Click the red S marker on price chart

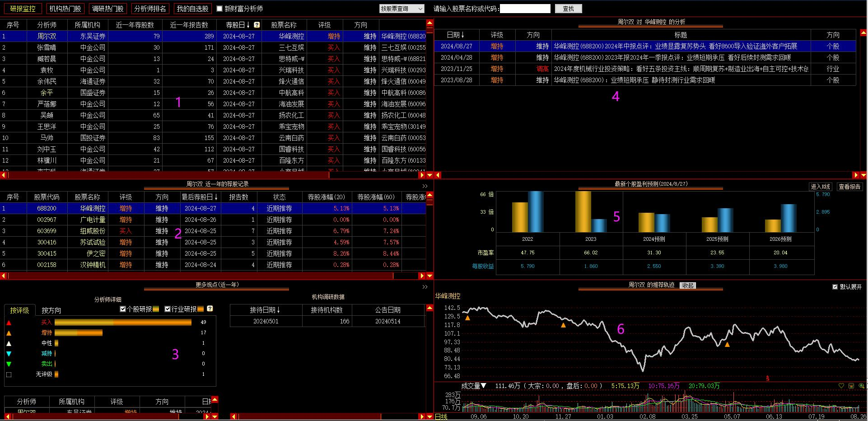[x=767, y=379]
